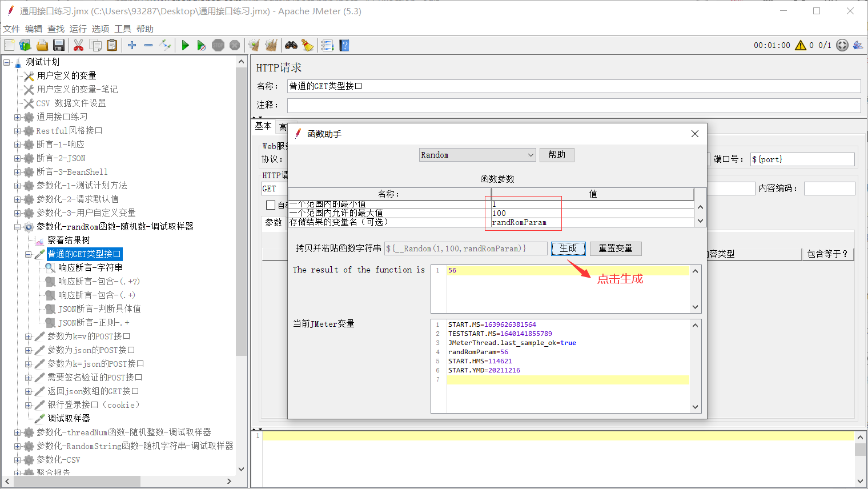Start the test with green play icon
Image resolution: width=868 pixels, height=489 pixels.
(185, 45)
